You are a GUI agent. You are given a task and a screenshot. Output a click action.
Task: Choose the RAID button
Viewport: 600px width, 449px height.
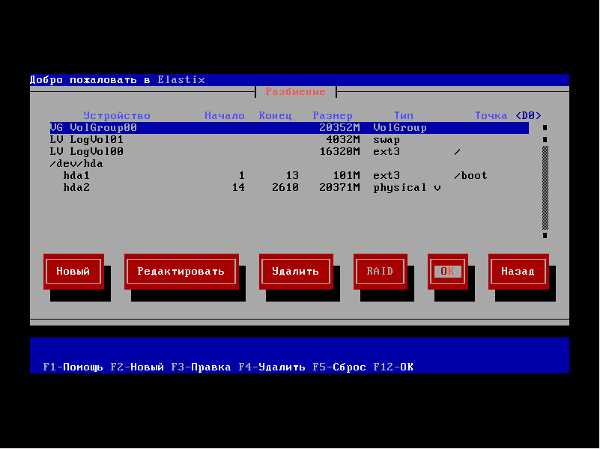(379, 271)
